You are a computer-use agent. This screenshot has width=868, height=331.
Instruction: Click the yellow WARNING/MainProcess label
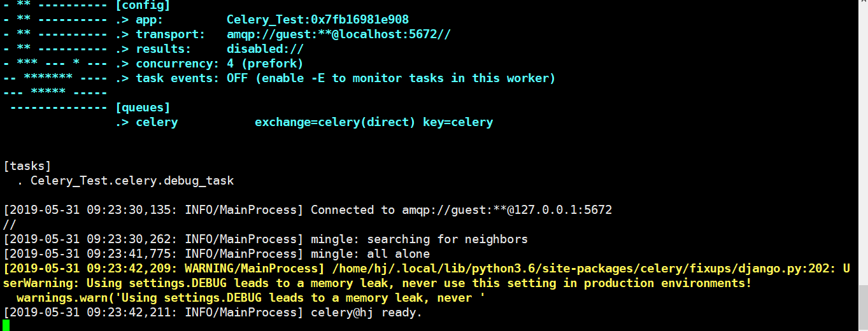point(254,269)
